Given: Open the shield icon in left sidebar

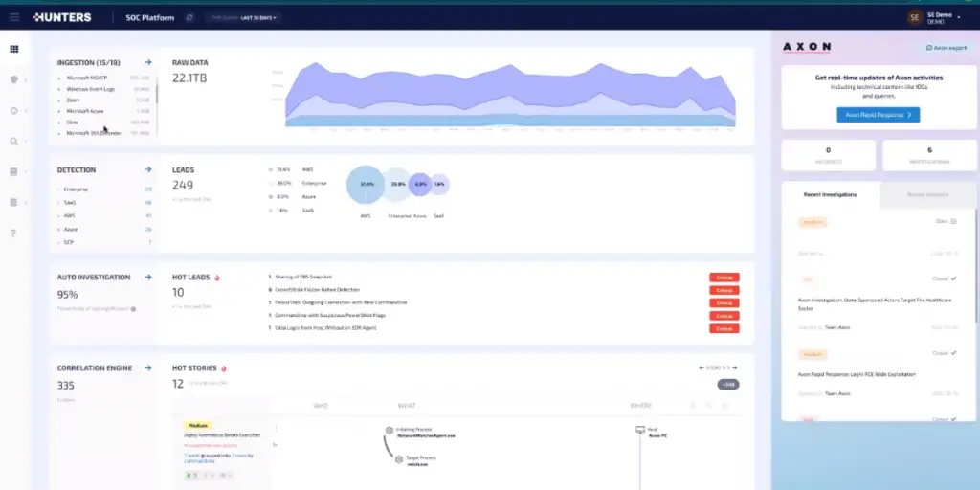Looking at the screenshot, I should point(13,79).
